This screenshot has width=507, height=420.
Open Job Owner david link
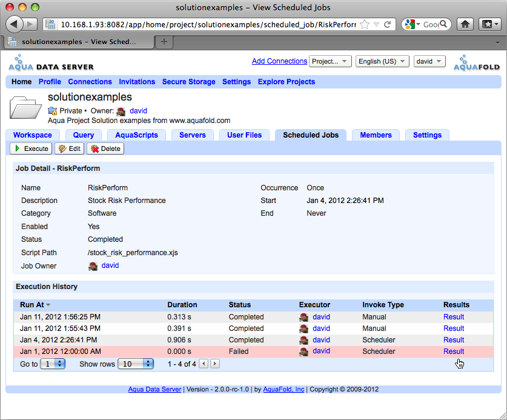pos(110,265)
